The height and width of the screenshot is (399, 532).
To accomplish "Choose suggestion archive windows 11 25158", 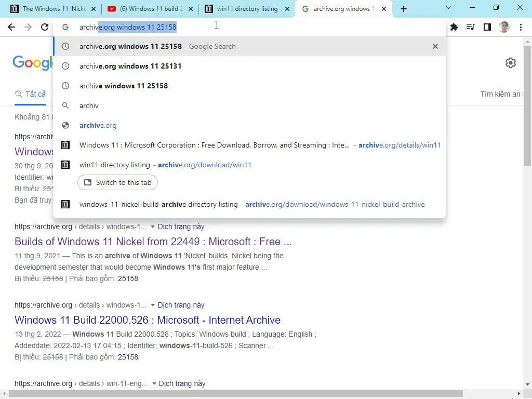I will pos(249,86).
